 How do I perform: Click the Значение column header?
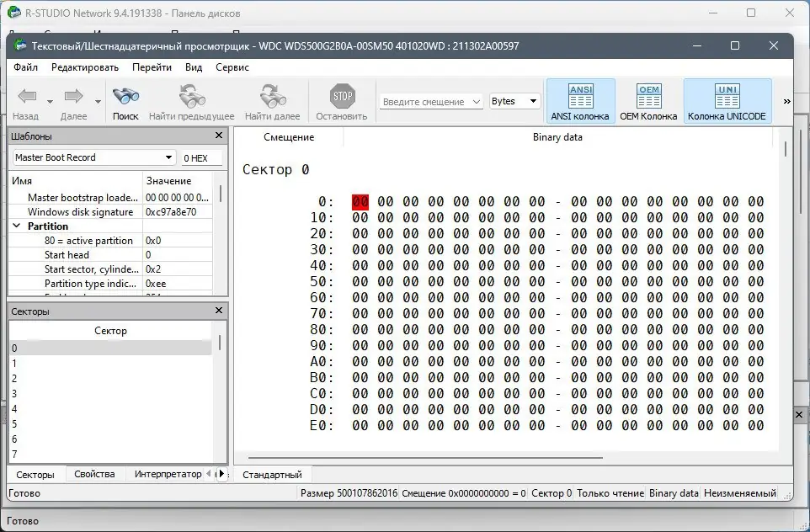177,181
